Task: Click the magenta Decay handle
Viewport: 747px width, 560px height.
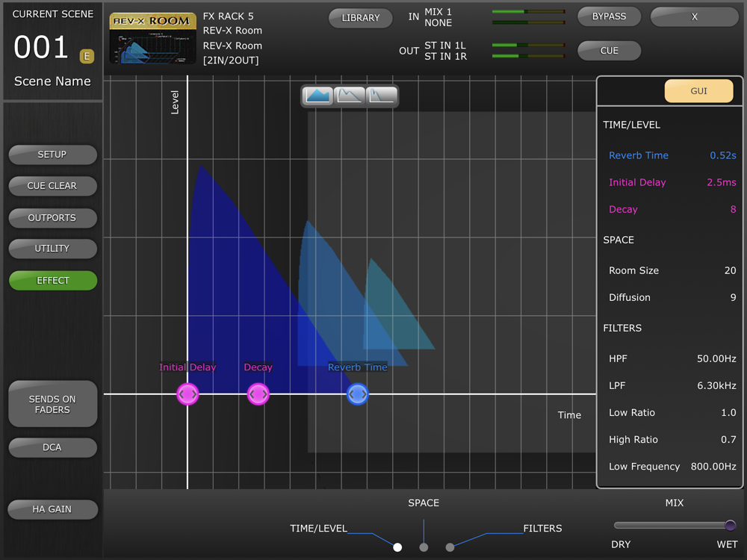Action: click(x=258, y=393)
